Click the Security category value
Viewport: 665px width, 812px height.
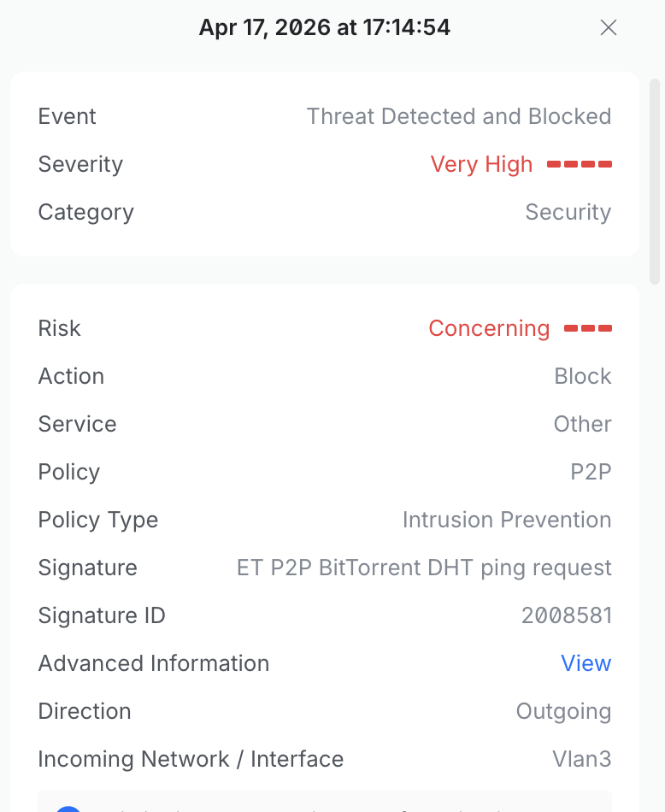tap(568, 212)
